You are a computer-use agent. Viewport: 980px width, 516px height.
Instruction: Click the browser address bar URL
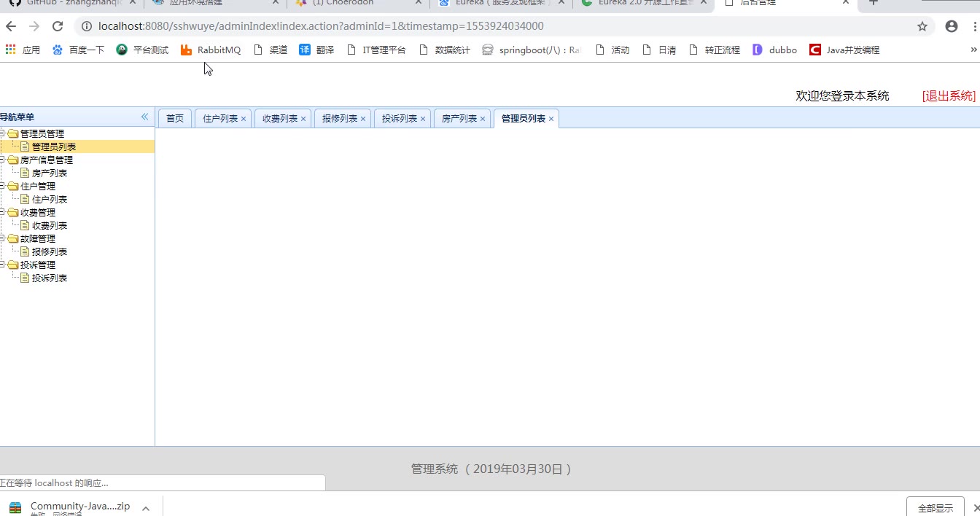(321, 26)
